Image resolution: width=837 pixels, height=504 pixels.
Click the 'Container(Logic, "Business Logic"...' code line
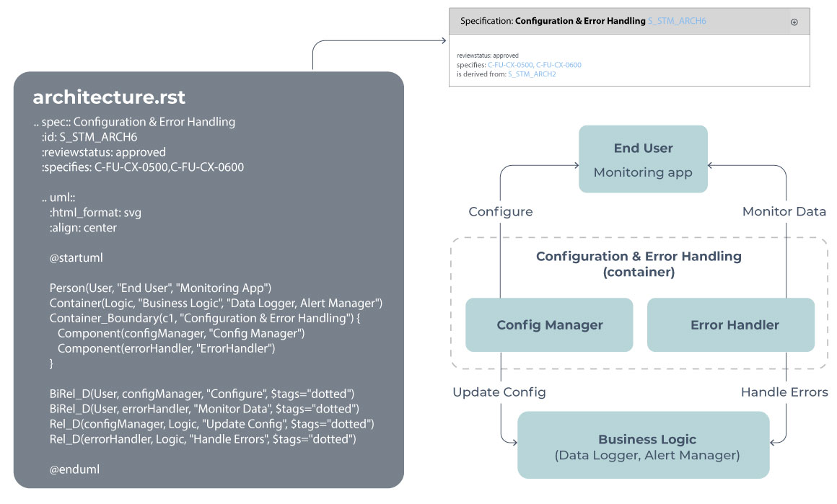coord(216,303)
